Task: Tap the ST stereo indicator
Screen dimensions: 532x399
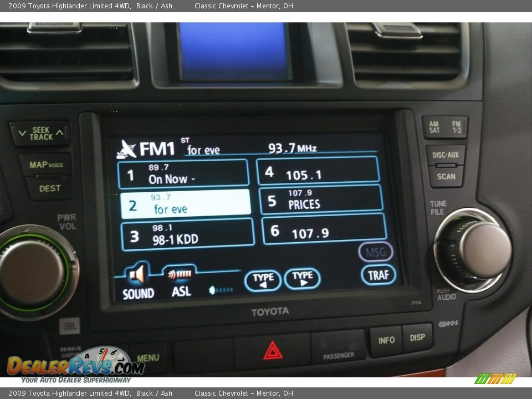Action: (x=185, y=140)
